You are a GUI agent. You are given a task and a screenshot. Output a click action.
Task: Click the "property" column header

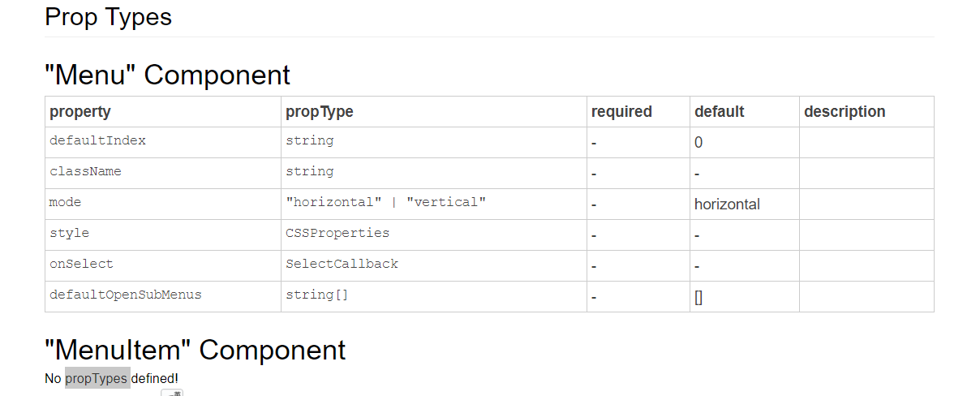point(163,112)
